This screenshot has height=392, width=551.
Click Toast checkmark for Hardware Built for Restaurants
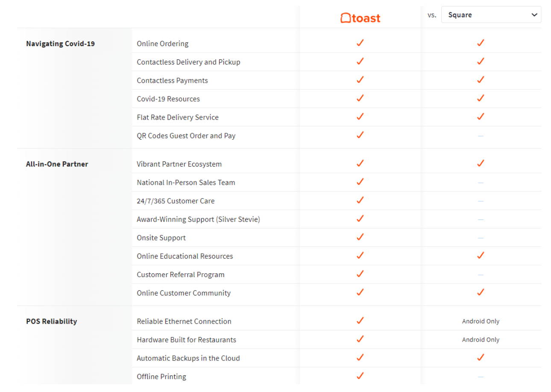[360, 339]
